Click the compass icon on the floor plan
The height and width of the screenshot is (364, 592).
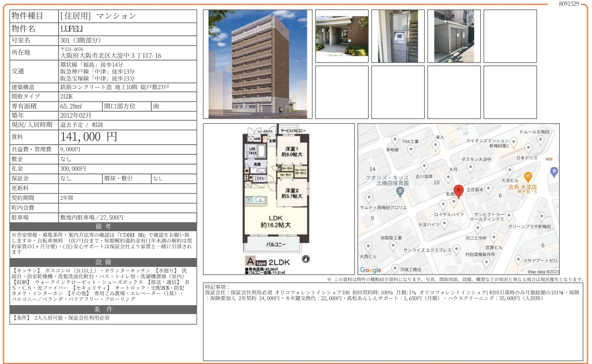306,259
